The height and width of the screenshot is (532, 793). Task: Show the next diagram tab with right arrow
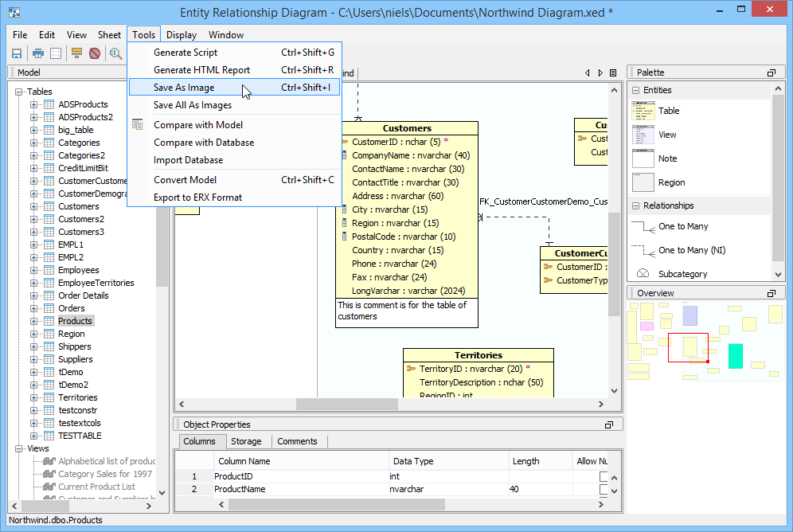point(600,72)
